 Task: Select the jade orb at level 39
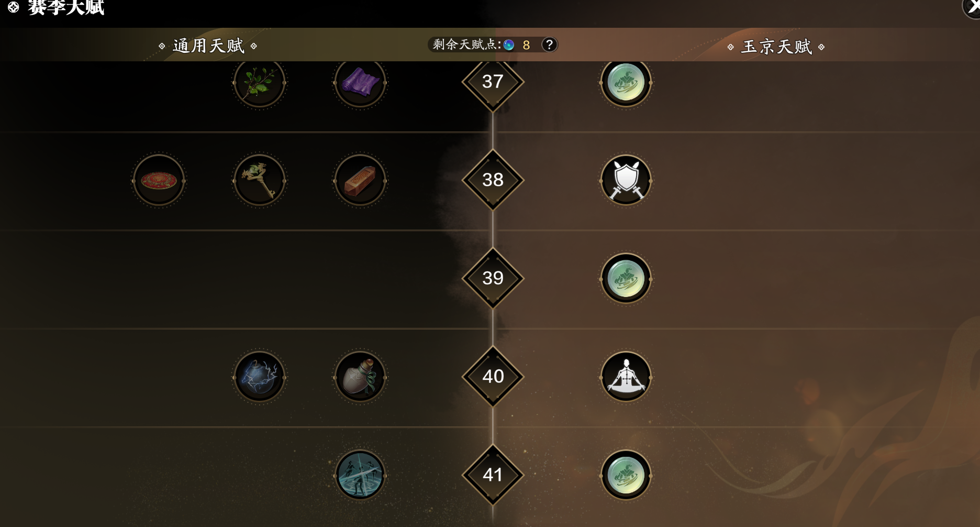(x=626, y=279)
